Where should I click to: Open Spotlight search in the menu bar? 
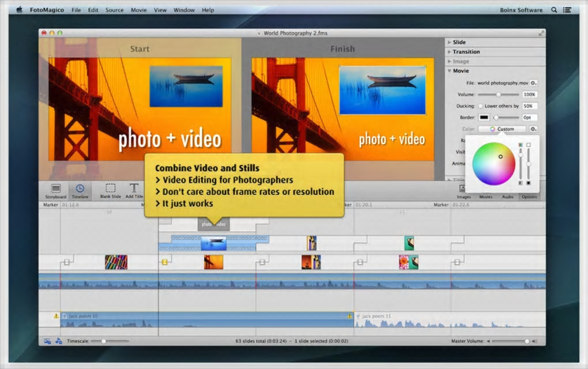554,10
